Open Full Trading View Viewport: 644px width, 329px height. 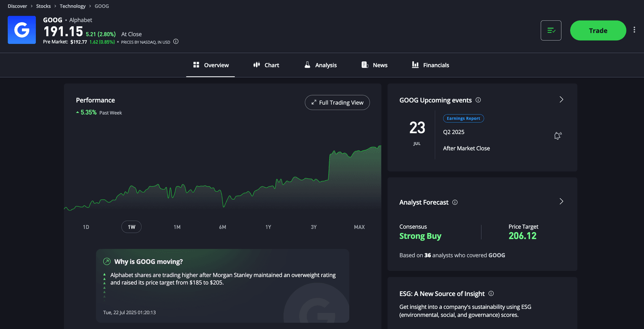[x=337, y=102]
